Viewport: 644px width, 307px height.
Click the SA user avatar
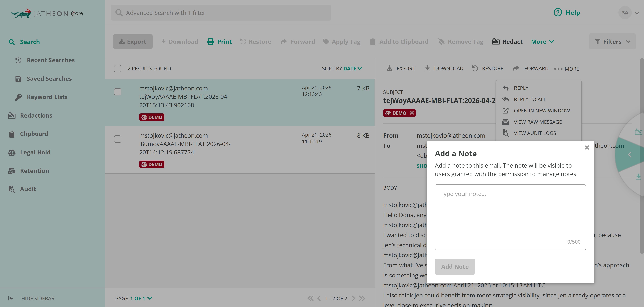[x=625, y=13]
